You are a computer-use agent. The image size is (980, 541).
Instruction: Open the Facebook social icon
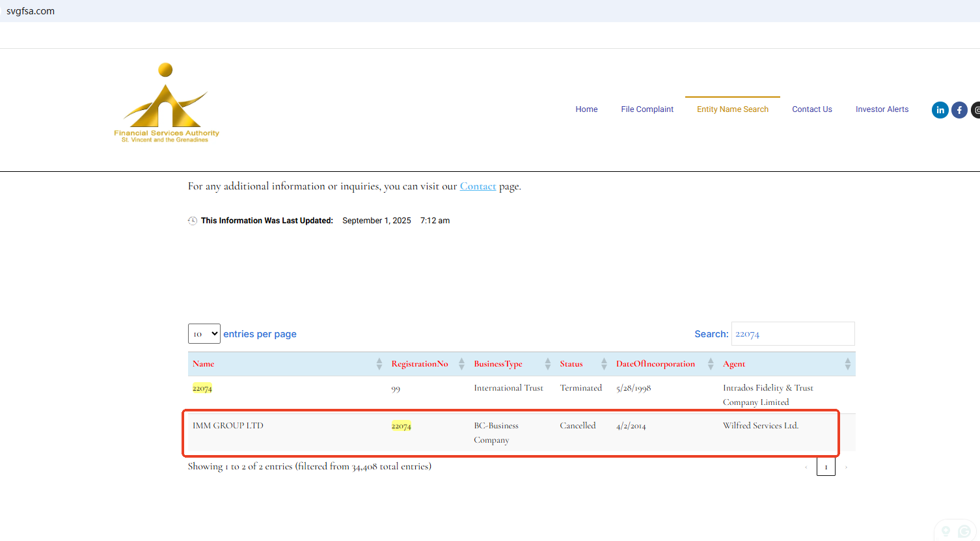coord(959,110)
